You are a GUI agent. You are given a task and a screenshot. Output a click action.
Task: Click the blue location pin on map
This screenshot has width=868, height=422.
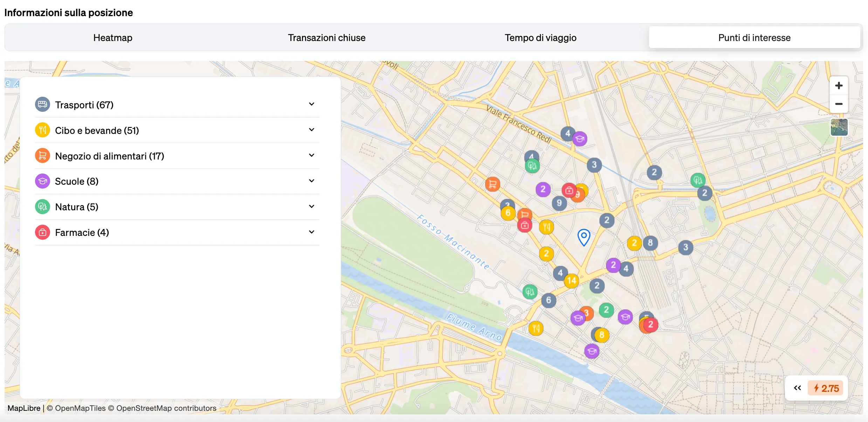(584, 237)
